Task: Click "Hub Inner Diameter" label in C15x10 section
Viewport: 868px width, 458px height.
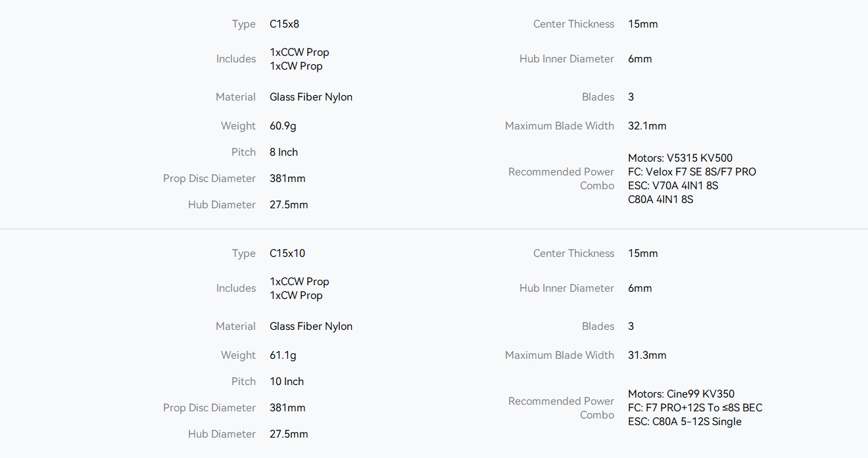Action: coord(566,288)
